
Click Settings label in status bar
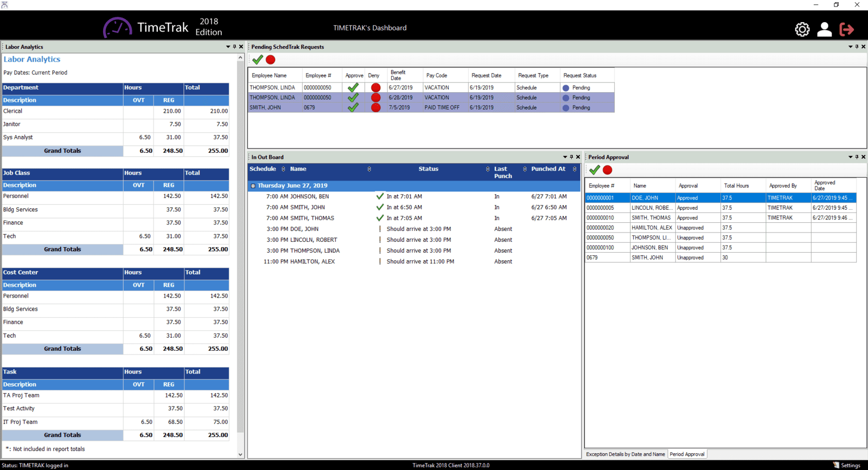pyautogui.click(x=851, y=466)
